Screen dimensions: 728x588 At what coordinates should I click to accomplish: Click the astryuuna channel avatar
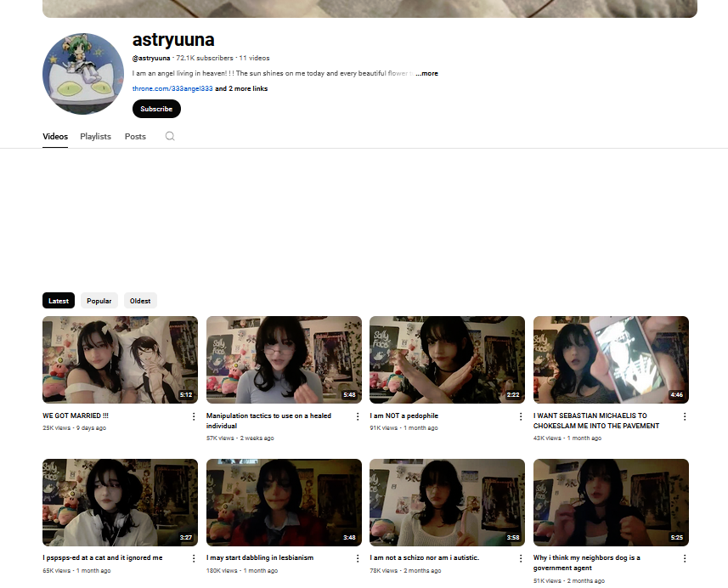(x=83, y=74)
